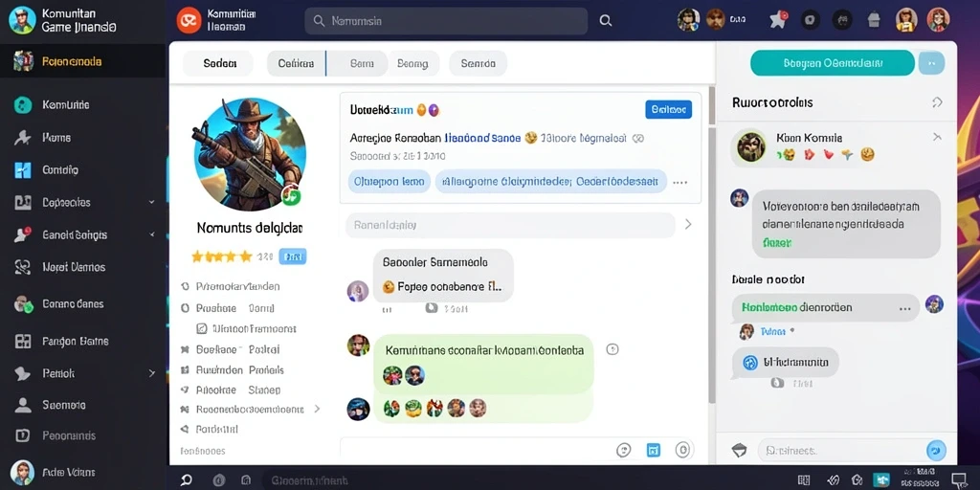980x490 pixels.
Task: Expand the Pemiok sidebar arrow
Action: (x=152, y=373)
